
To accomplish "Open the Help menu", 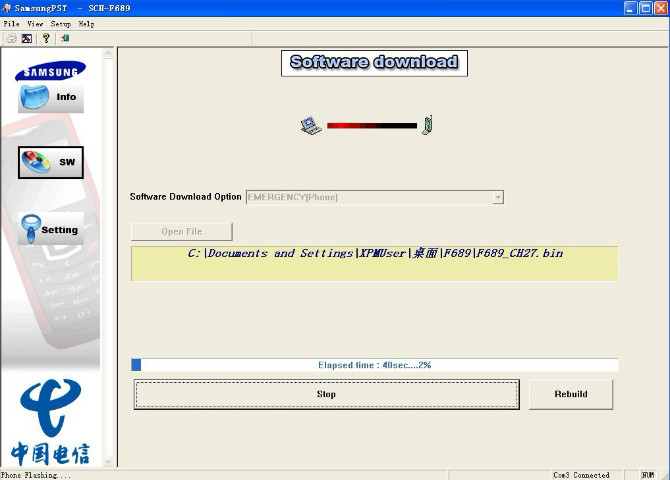I will (x=86, y=24).
